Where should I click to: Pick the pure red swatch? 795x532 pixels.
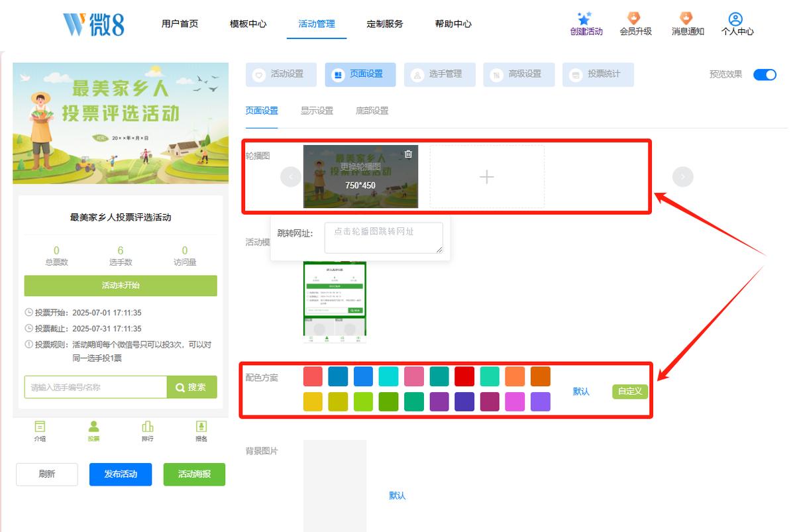tap(464, 376)
